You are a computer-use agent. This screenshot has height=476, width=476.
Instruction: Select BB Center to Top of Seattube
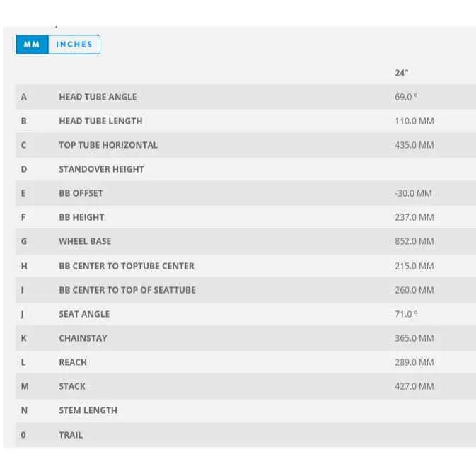click(x=127, y=290)
